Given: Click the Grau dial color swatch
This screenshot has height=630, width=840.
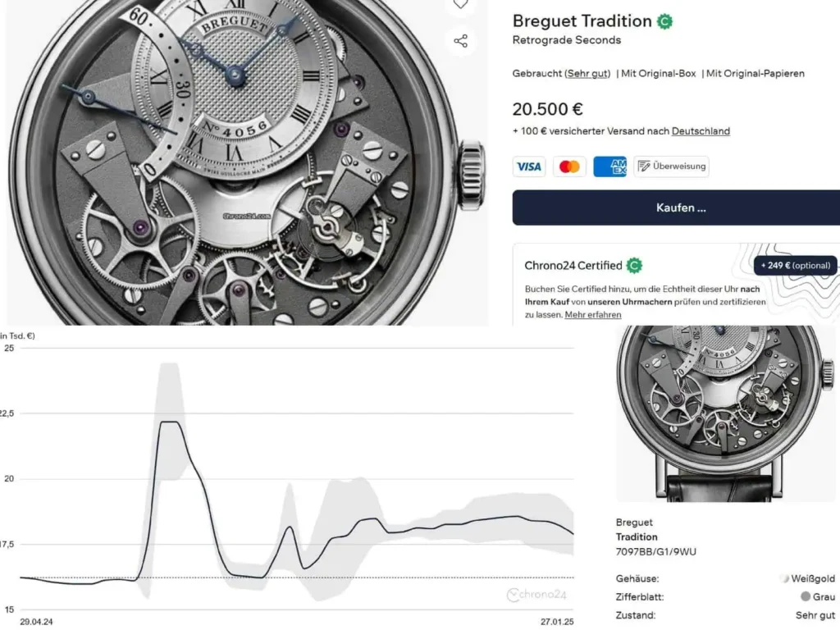Looking at the screenshot, I should 806,597.
